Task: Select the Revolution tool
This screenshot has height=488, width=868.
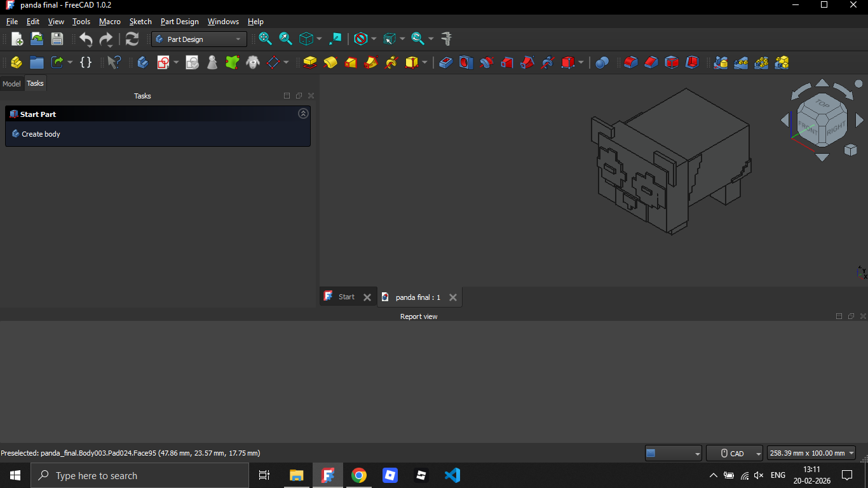Action: pos(330,62)
